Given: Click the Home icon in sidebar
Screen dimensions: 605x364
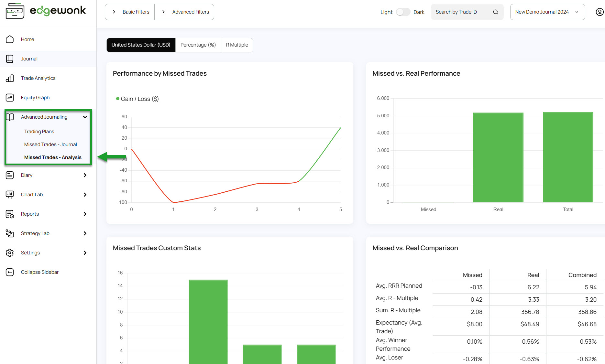Looking at the screenshot, I should 10,39.
